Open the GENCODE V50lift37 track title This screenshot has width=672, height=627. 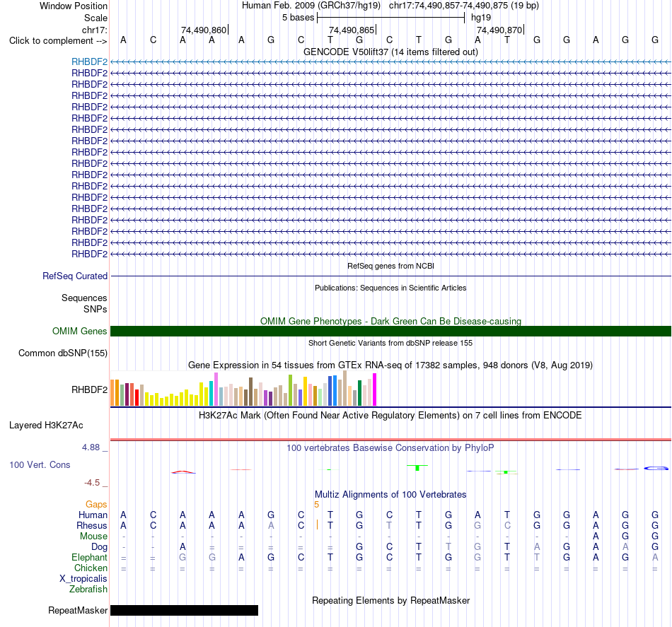click(x=390, y=52)
